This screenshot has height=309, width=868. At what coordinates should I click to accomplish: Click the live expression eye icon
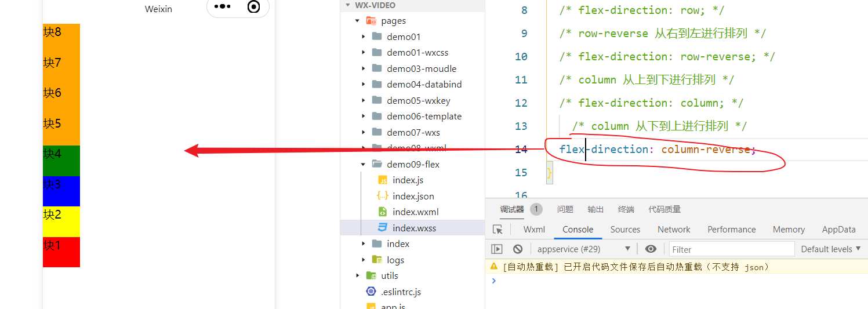[x=651, y=249]
